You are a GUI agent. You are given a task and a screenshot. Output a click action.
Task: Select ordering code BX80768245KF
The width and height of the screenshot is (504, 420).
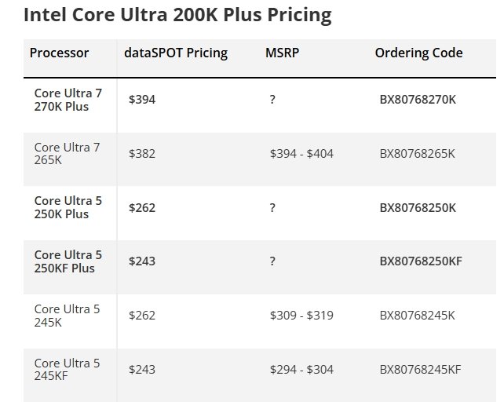click(420, 369)
